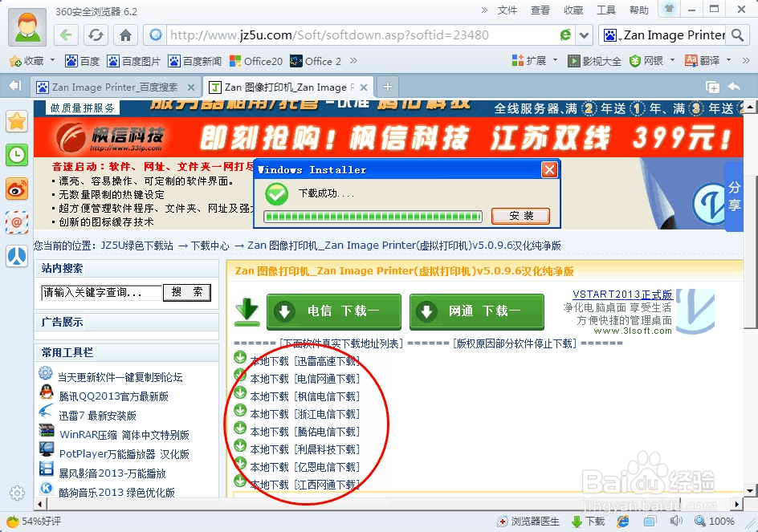Open the mail sidebar icon

17,222
